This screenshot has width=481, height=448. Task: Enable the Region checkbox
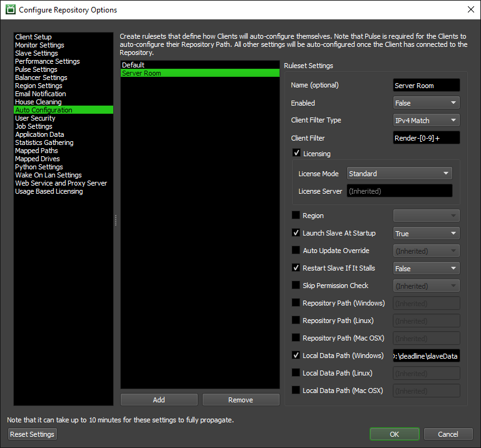point(296,216)
